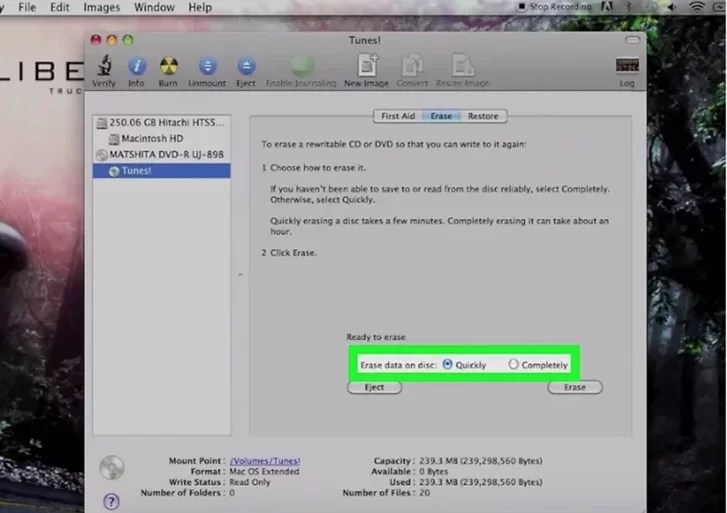Open the Edit menu
The image size is (727, 513).
(x=60, y=7)
